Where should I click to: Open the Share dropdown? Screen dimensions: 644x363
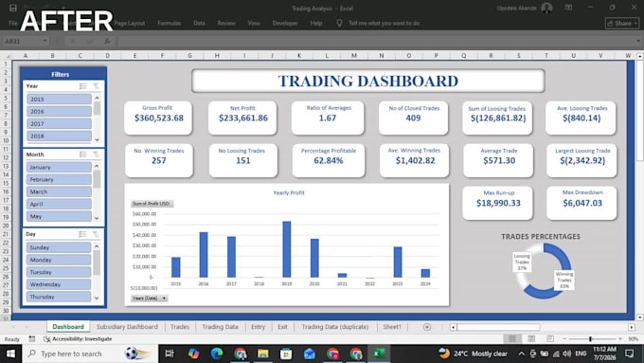pyautogui.click(x=622, y=24)
